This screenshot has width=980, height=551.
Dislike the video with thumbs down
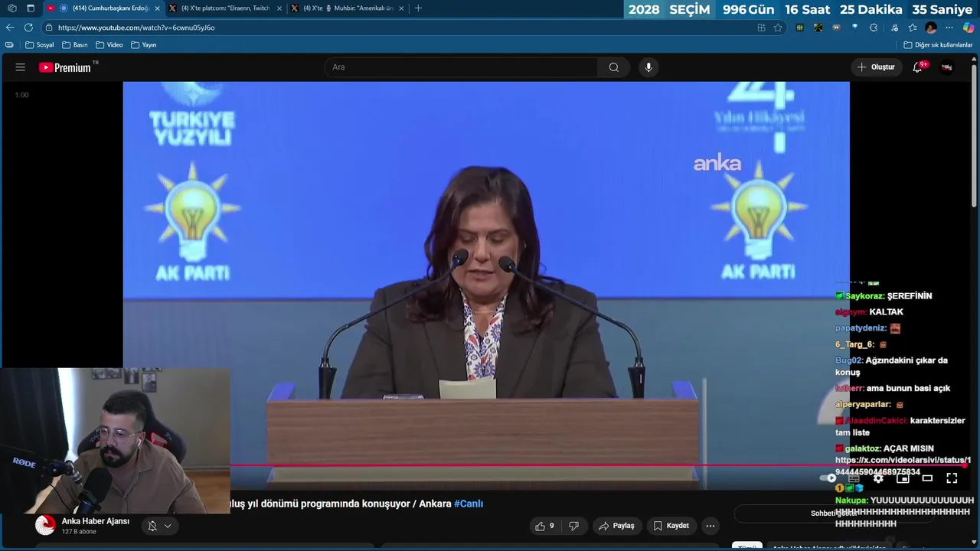pyautogui.click(x=574, y=526)
